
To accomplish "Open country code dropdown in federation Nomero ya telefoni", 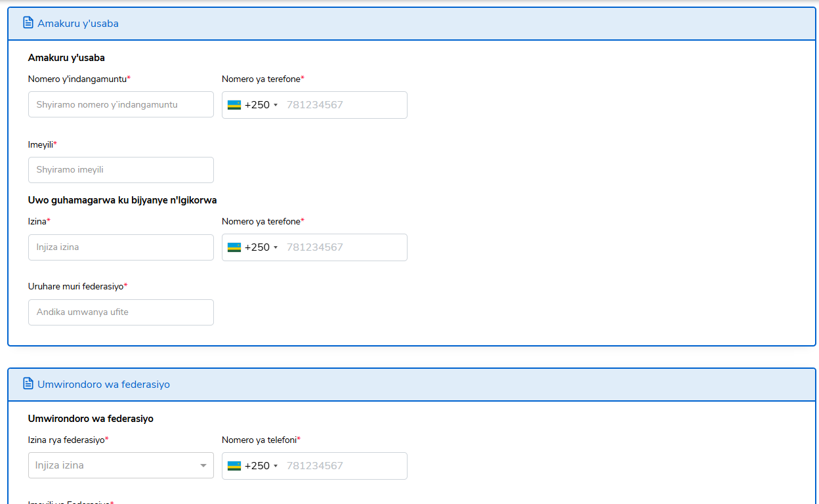I will coord(253,466).
